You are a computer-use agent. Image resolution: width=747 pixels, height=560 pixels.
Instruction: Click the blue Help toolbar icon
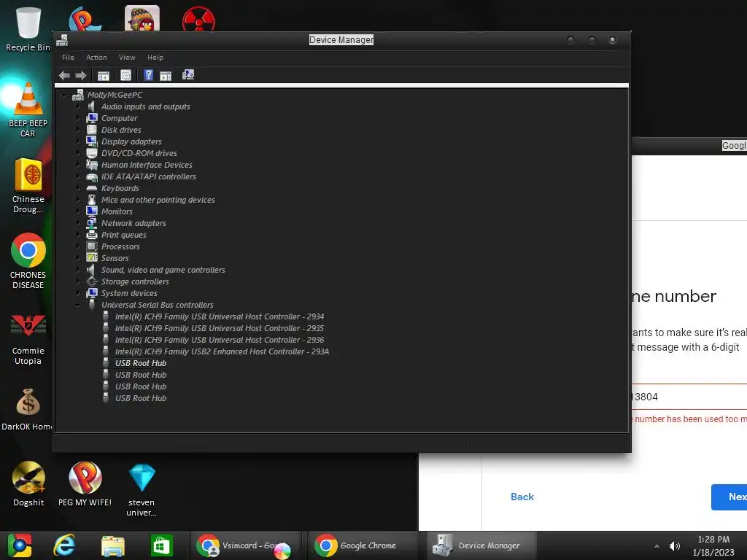point(149,75)
